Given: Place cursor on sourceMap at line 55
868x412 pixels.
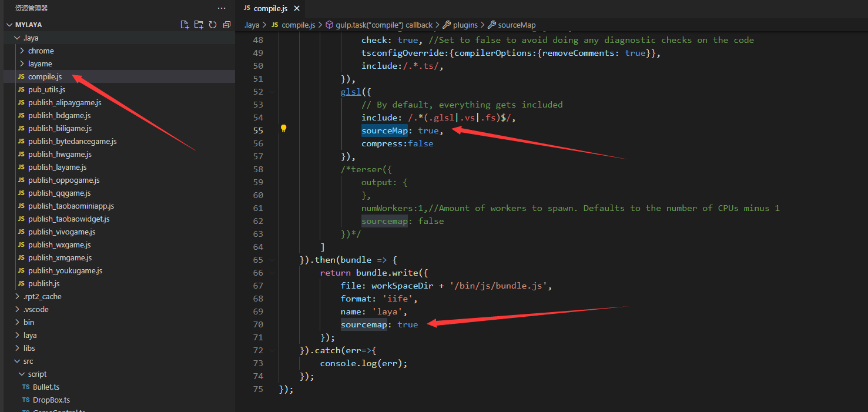Looking at the screenshot, I should coord(384,130).
